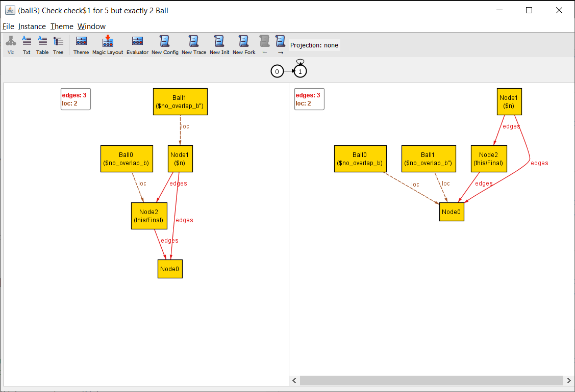
Task: Open the Evaluator
Action: pos(137,45)
